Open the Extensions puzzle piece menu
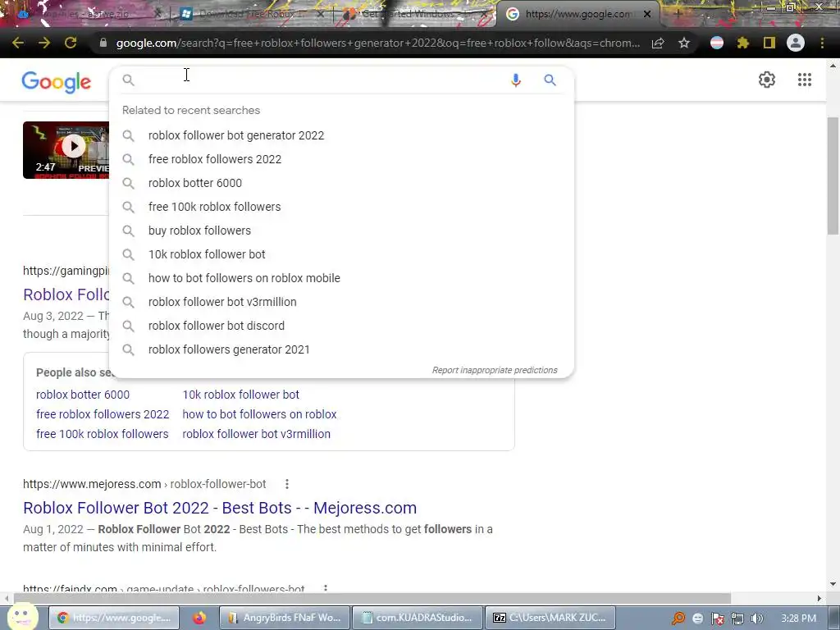Image resolution: width=840 pixels, height=630 pixels. (x=743, y=43)
